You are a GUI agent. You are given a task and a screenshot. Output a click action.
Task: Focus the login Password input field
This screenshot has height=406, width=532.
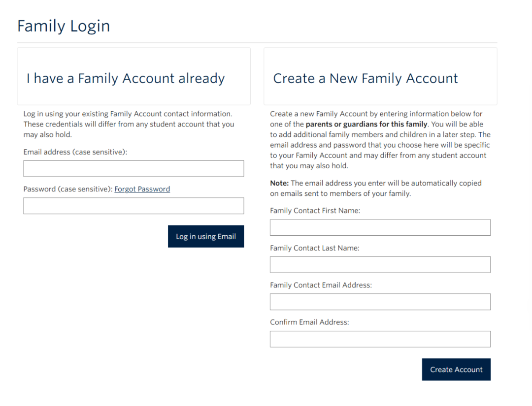[x=133, y=206]
